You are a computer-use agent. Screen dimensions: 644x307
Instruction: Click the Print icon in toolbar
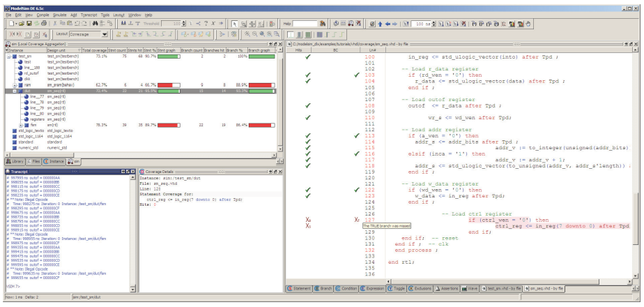coord(44,24)
